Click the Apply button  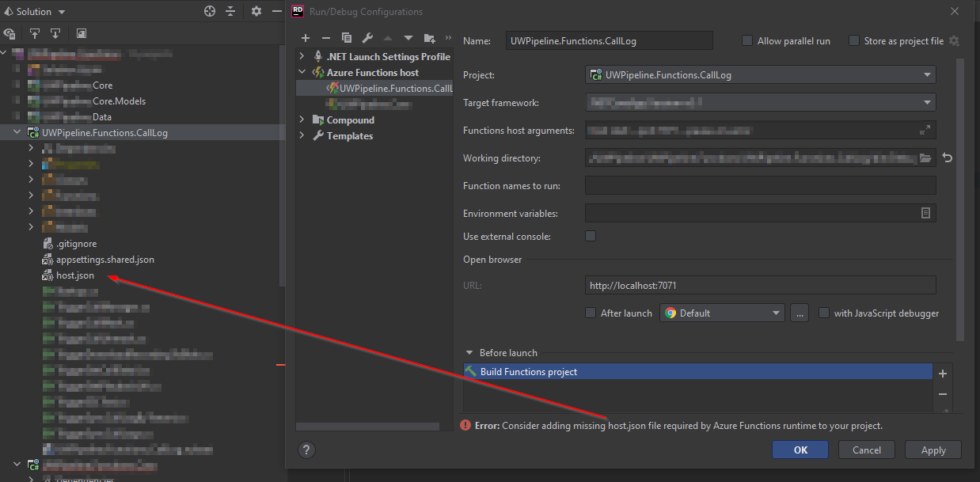tap(933, 449)
